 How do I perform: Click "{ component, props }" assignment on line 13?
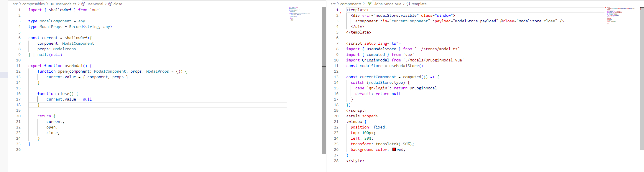pos(105,77)
